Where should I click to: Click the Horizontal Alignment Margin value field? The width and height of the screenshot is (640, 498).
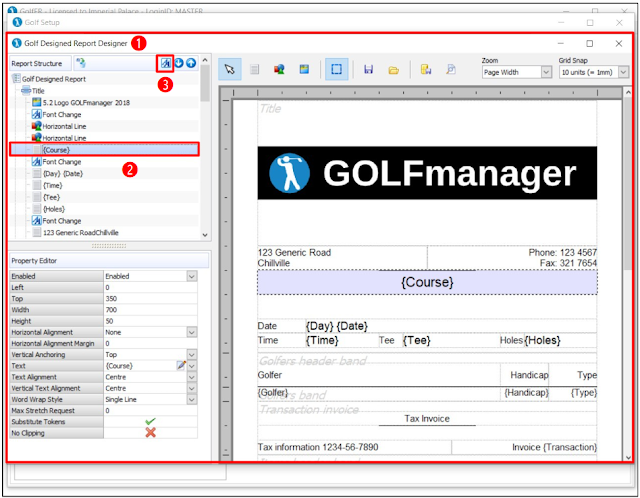[x=150, y=343]
